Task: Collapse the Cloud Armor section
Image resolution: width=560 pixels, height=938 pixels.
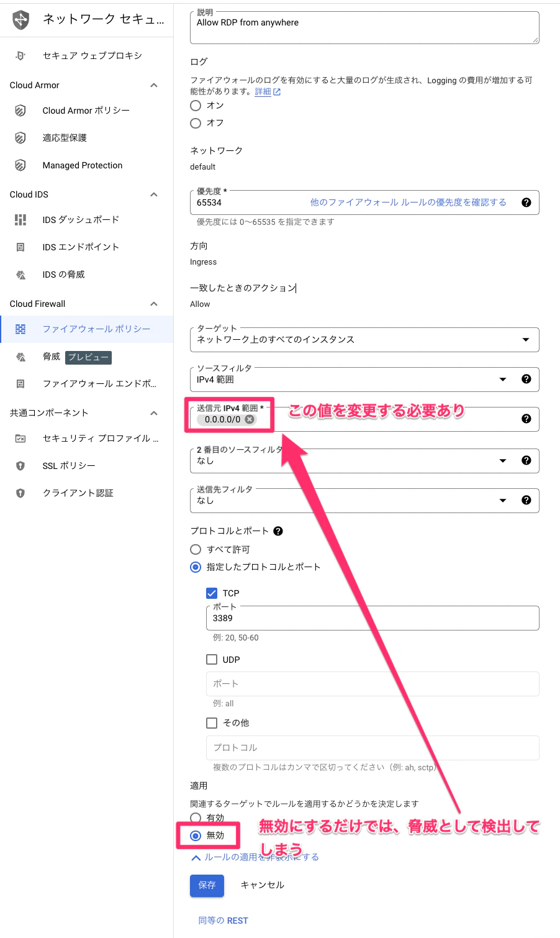Action: 154,85
